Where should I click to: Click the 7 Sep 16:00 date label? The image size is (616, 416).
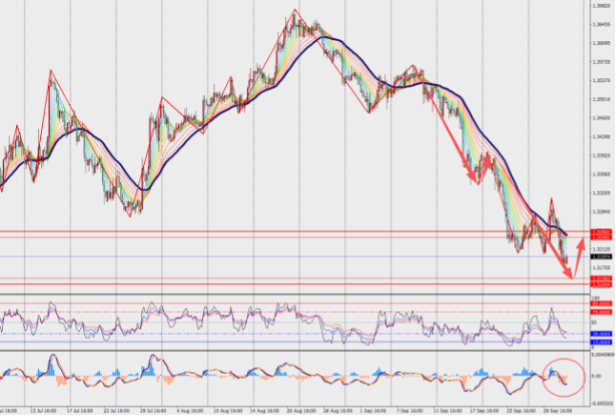[410, 411]
